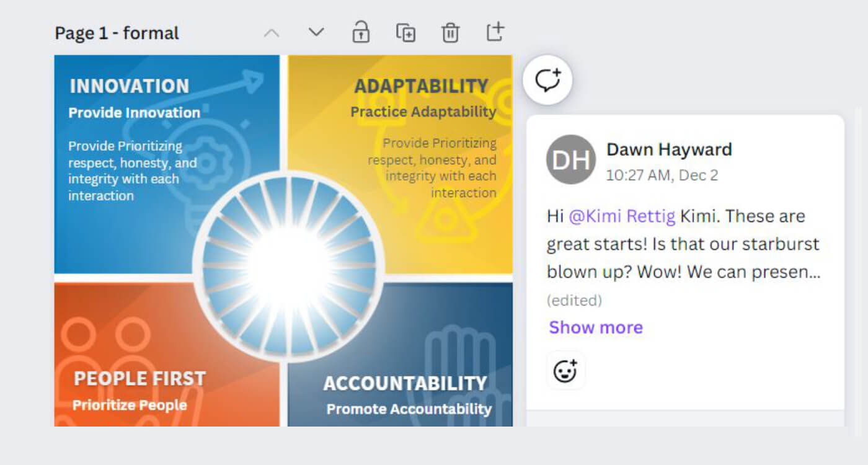Click the 10:27 AM, Dec 2 timestamp
The image size is (868, 465).
(662, 175)
